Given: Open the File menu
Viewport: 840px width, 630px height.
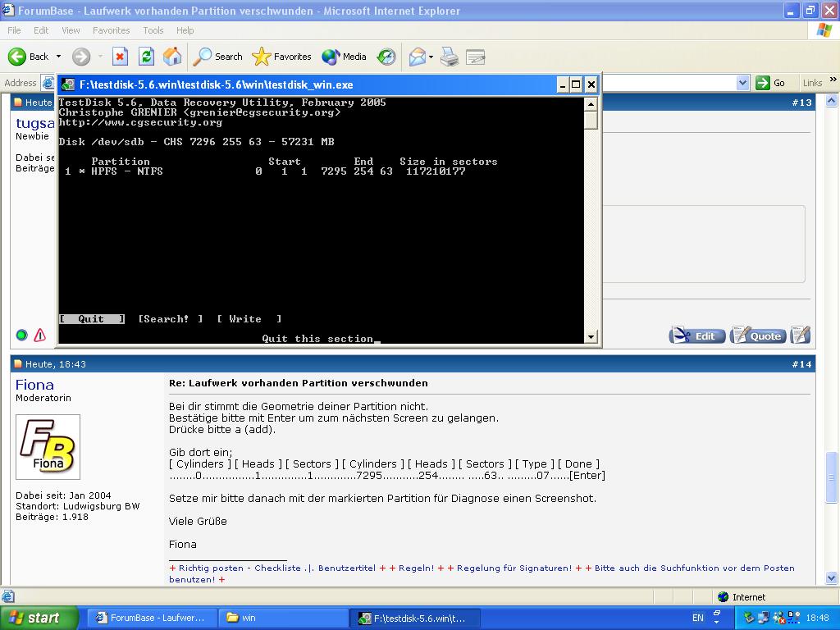Looking at the screenshot, I should pyautogui.click(x=15, y=30).
